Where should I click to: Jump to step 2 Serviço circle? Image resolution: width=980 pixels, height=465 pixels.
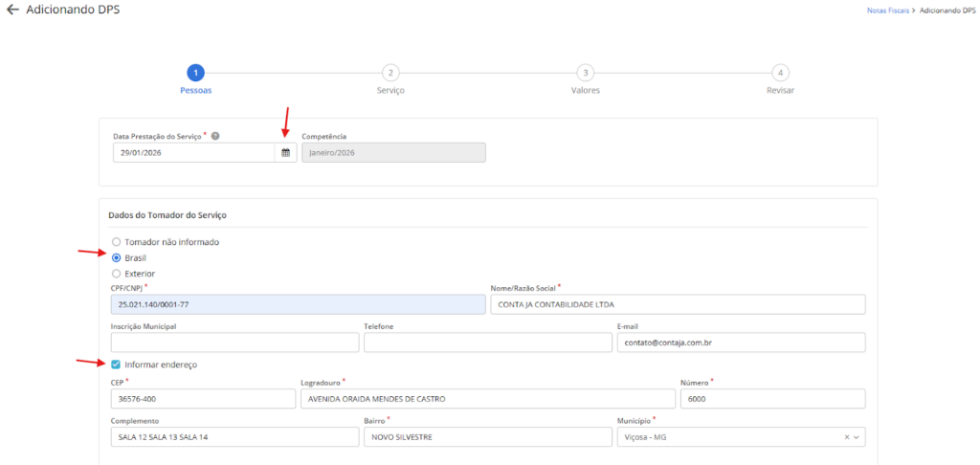point(390,73)
